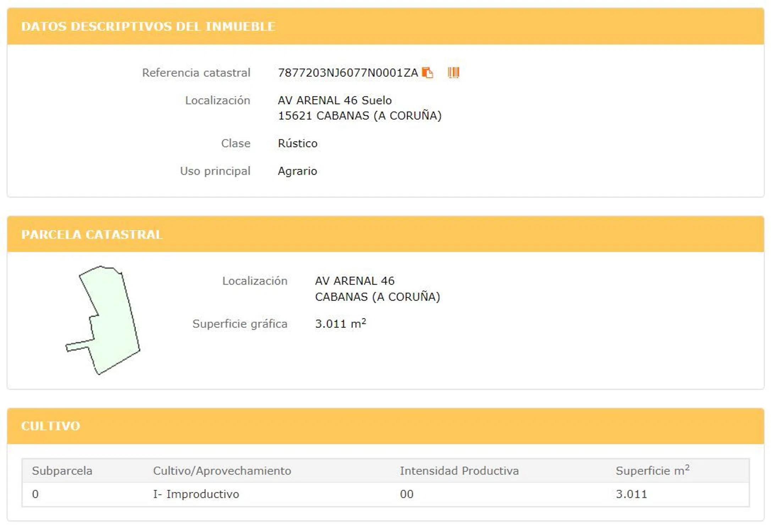This screenshot has width=771, height=532.
Task: Click the Intensidad Productiva column header
Action: point(459,471)
